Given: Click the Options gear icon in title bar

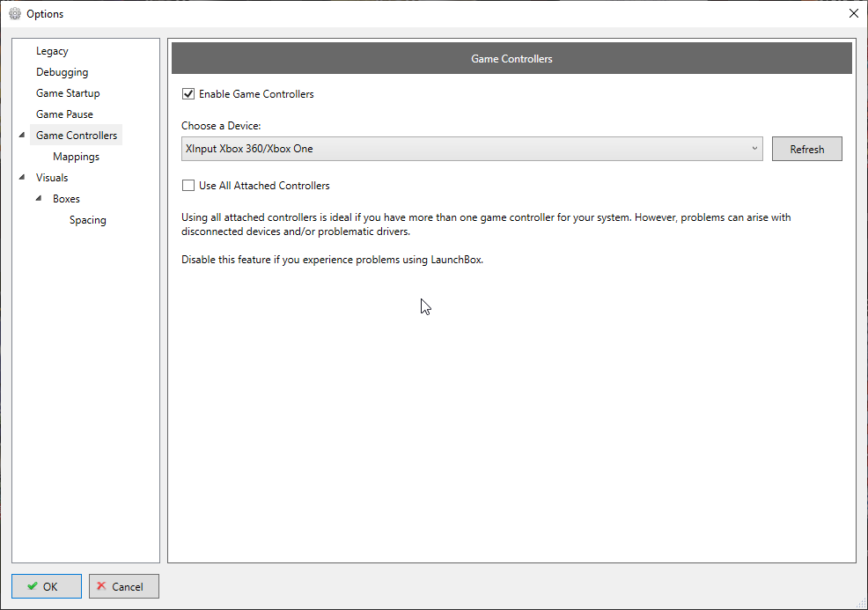Looking at the screenshot, I should tap(15, 14).
